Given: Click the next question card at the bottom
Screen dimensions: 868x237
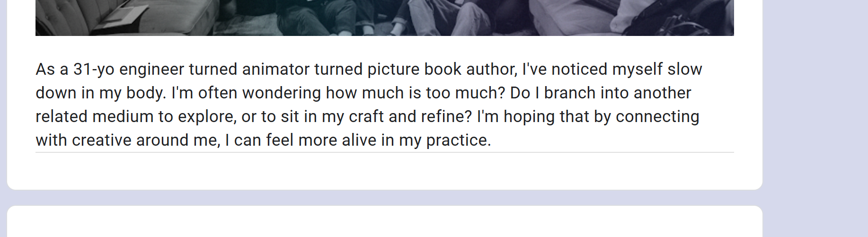Looking at the screenshot, I should pos(384,222).
